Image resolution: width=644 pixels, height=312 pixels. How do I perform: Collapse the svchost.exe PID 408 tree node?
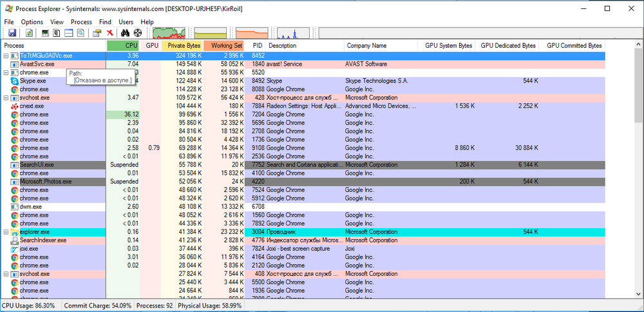coord(6,274)
